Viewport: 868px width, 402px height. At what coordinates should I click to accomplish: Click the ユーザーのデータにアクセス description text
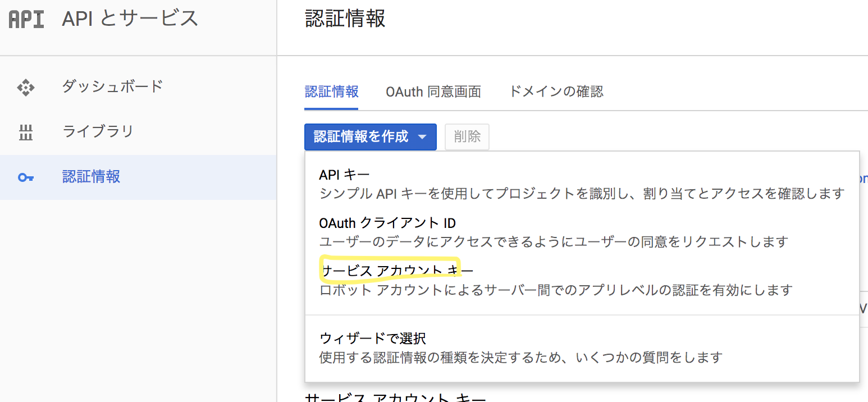coord(554,243)
